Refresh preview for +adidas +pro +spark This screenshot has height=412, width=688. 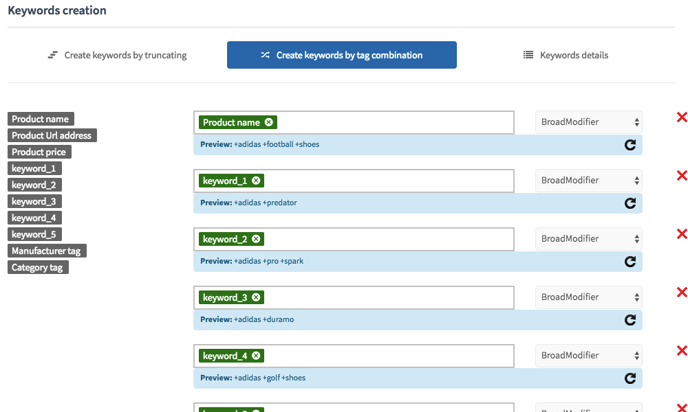click(x=630, y=262)
